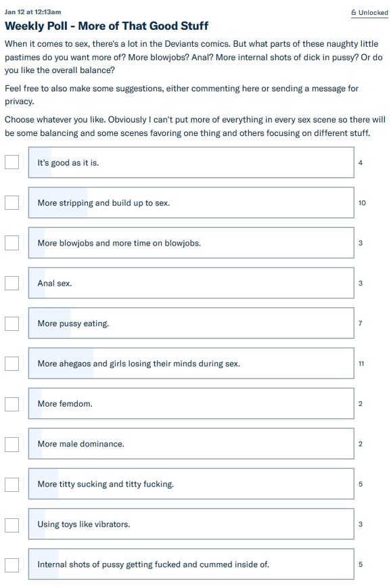The width and height of the screenshot is (391, 588).
Task: Select the "More femdom." poll option bar
Action: click(x=191, y=403)
